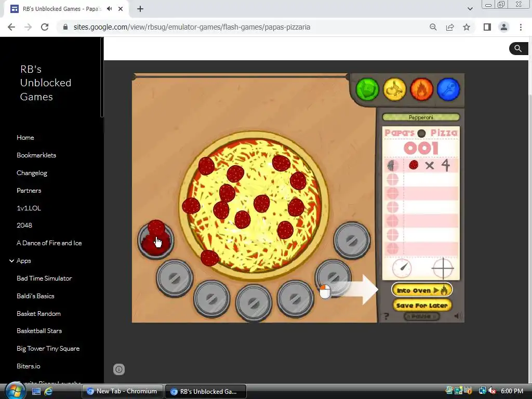Open A Dance of Fire and Ice
Image resolution: width=532 pixels, height=399 pixels.
click(x=49, y=243)
